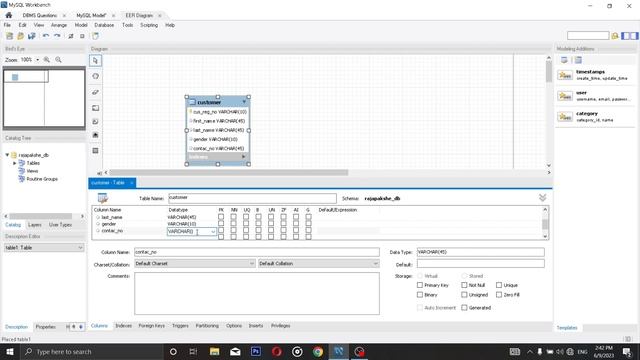Switch to the Triggers tab

[180, 326]
